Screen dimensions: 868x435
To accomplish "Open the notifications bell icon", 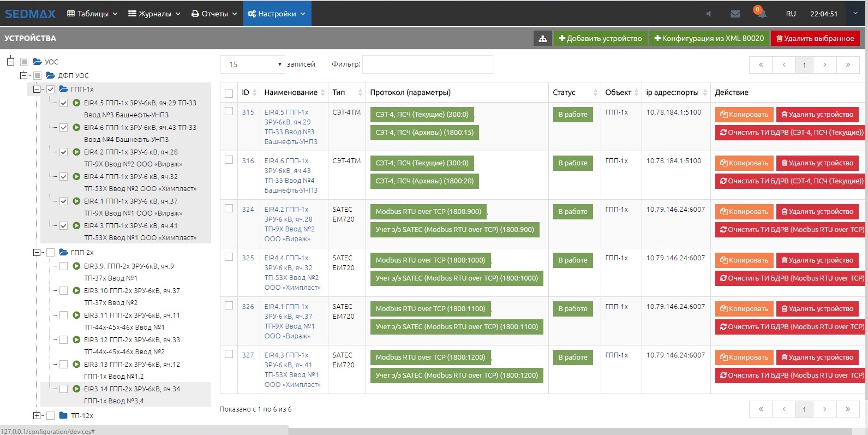I will pyautogui.click(x=761, y=14).
